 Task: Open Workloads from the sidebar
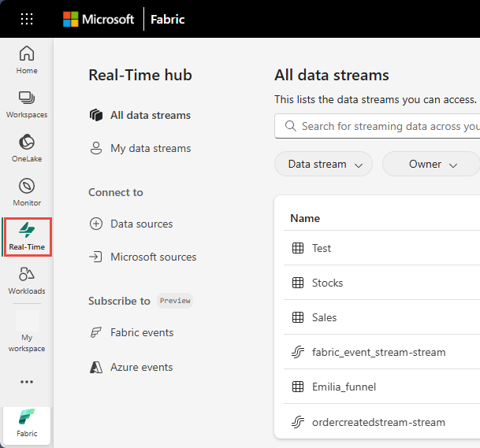27,281
